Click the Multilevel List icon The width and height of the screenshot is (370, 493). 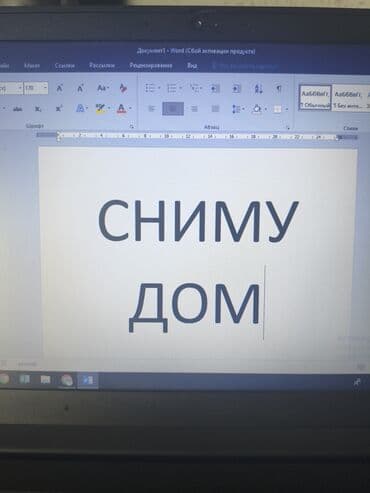click(x=193, y=88)
